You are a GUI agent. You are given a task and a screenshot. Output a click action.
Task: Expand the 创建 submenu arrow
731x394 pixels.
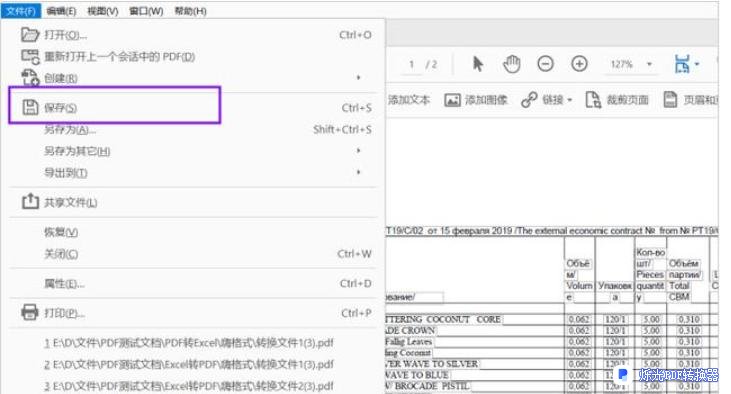tap(359, 78)
